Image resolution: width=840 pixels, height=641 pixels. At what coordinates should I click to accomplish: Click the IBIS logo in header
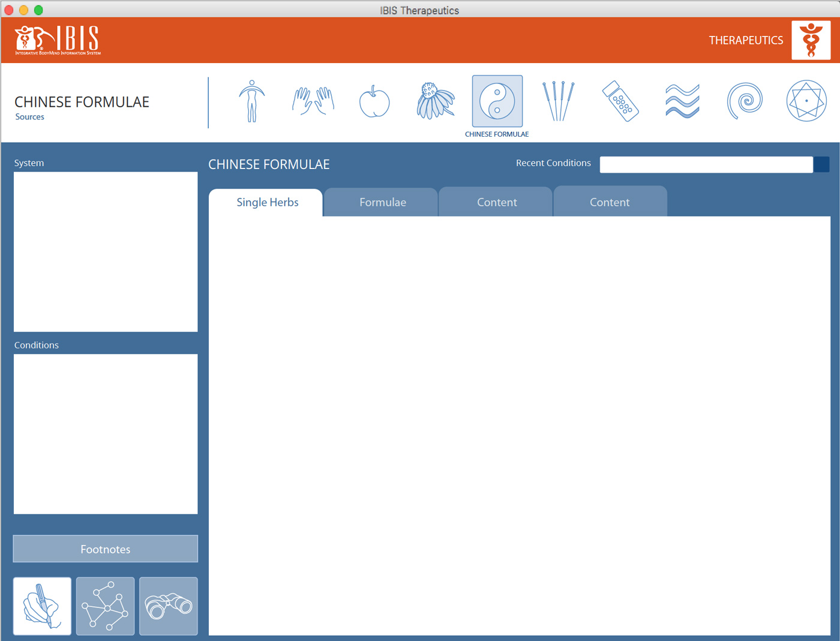(58, 40)
